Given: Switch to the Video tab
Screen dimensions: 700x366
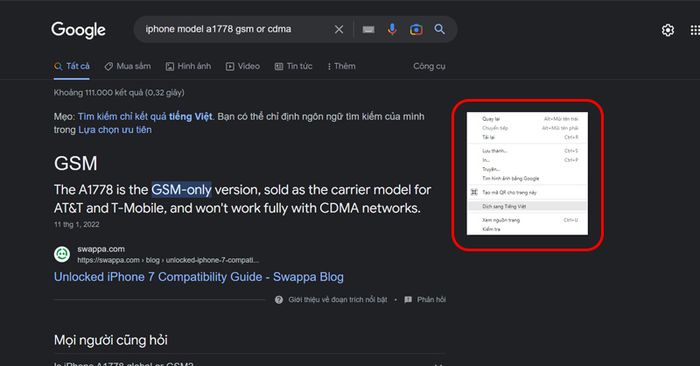Looking at the screenshot, I should [243, 67].
